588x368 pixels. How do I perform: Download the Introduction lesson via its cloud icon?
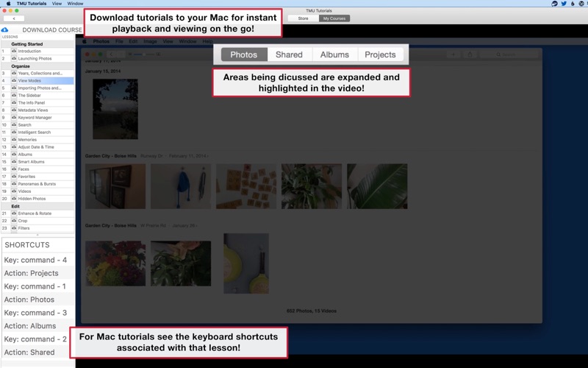point(14,51)
